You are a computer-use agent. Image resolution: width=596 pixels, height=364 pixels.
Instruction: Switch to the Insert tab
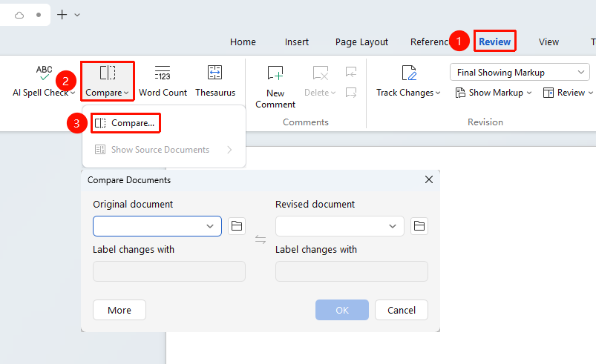(297, 42)
